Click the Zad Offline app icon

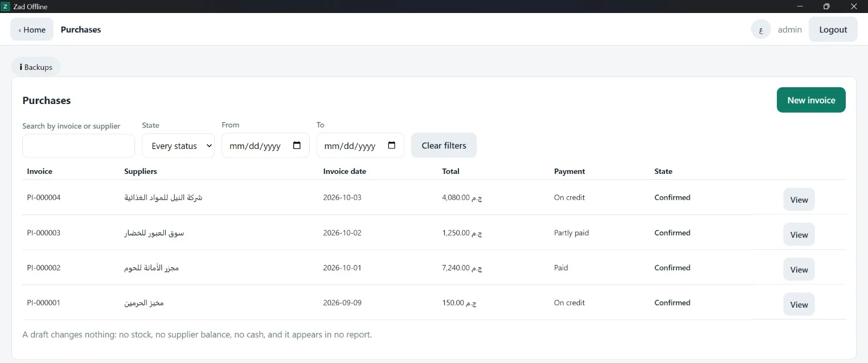tap(5, 7)
